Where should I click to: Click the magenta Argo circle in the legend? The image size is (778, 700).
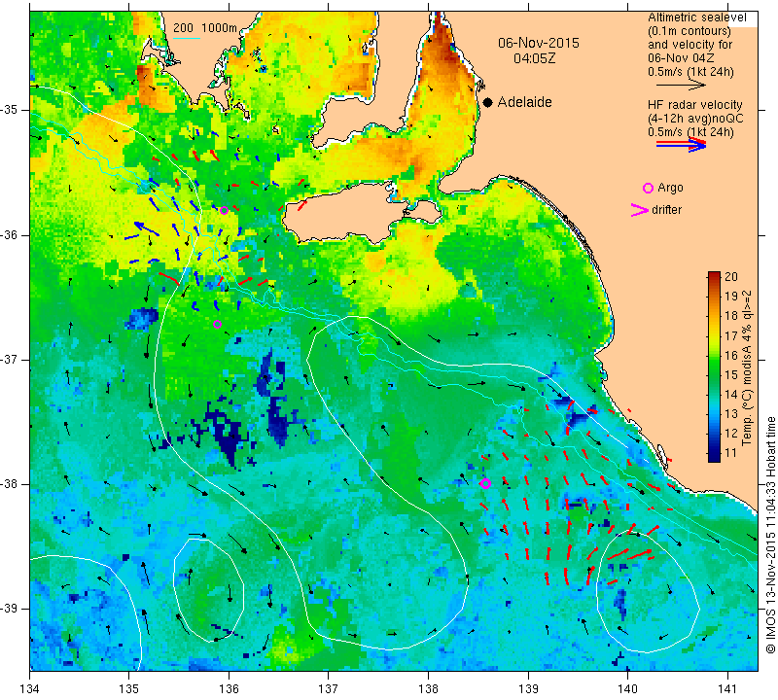point(648,188)
